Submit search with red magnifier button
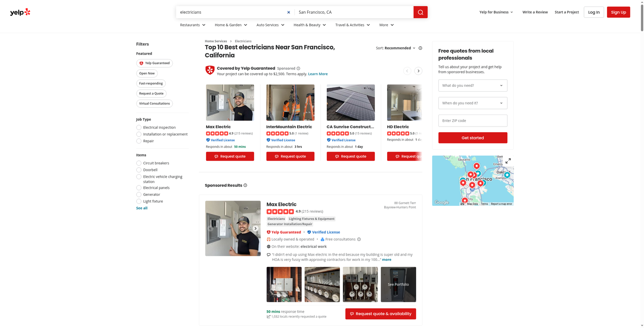 [420, 12]
